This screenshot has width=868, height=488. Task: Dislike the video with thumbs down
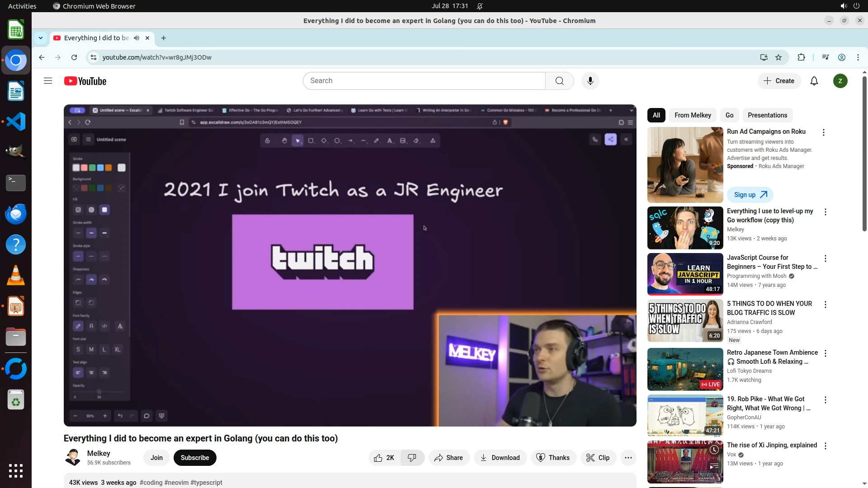pos(412,458)
